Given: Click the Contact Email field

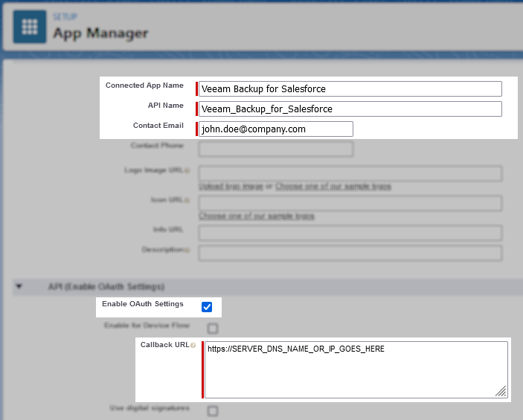Looking at the screenshot, I should coord(276,129).
